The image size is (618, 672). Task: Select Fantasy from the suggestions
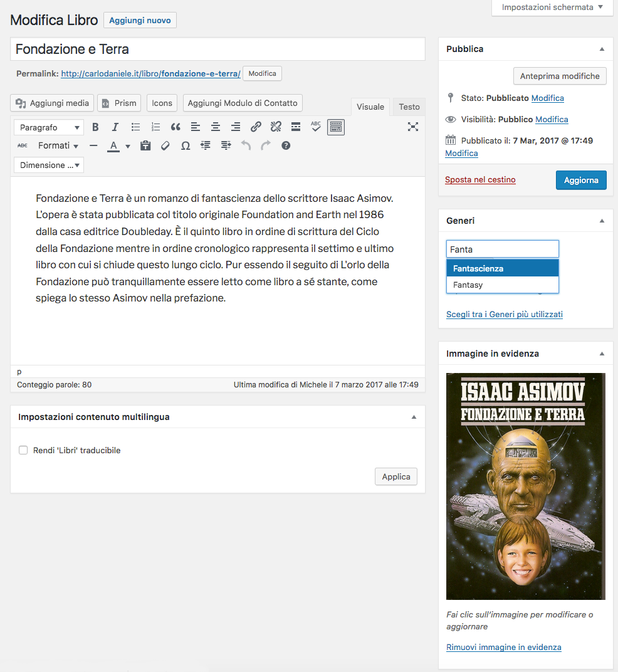pyautogui.click(x=502, y=285)
